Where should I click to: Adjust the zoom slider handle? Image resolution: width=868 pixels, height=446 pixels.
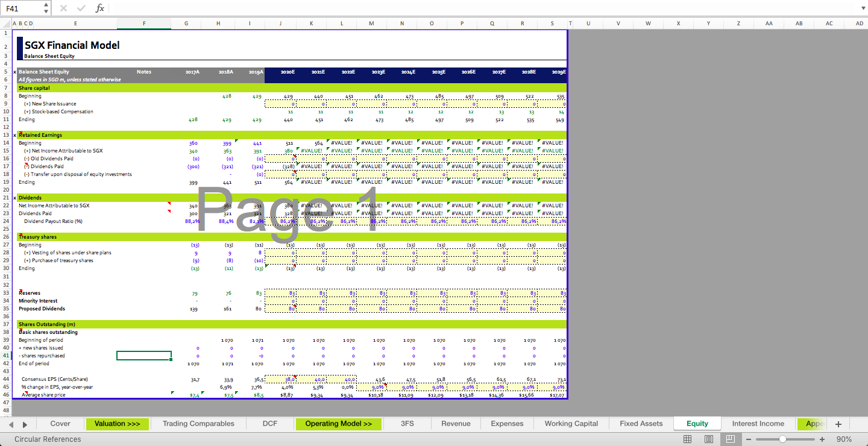[782, 439]
